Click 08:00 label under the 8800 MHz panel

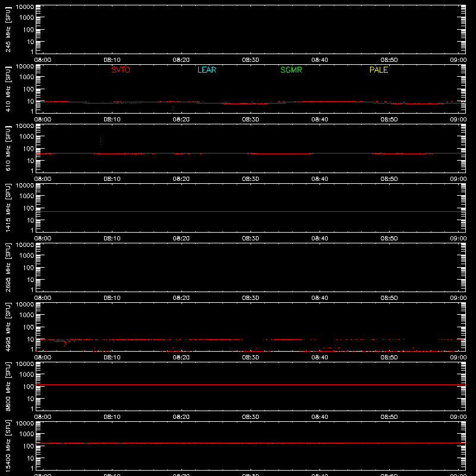tap(43, 417)
